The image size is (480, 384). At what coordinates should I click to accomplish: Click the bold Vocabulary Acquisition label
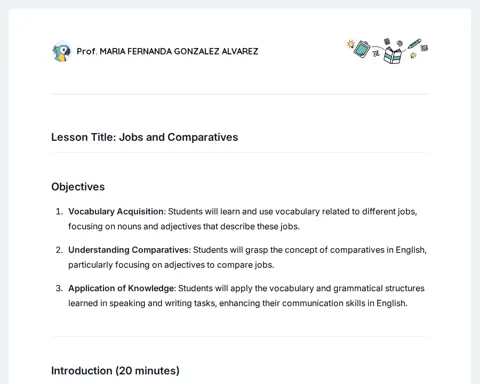point(116,212)
